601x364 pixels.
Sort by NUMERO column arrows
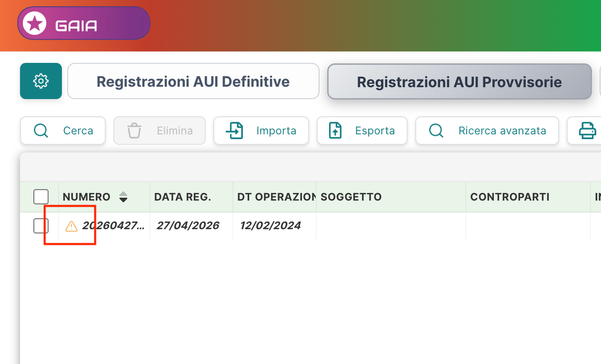coord(123,197)
